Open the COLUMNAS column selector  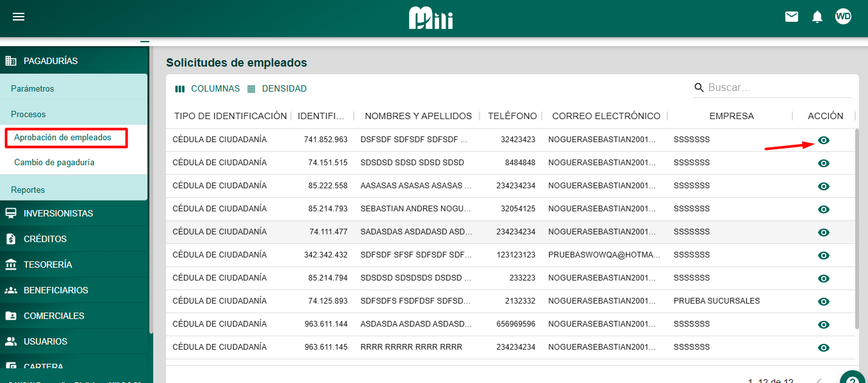click(208, 89)
